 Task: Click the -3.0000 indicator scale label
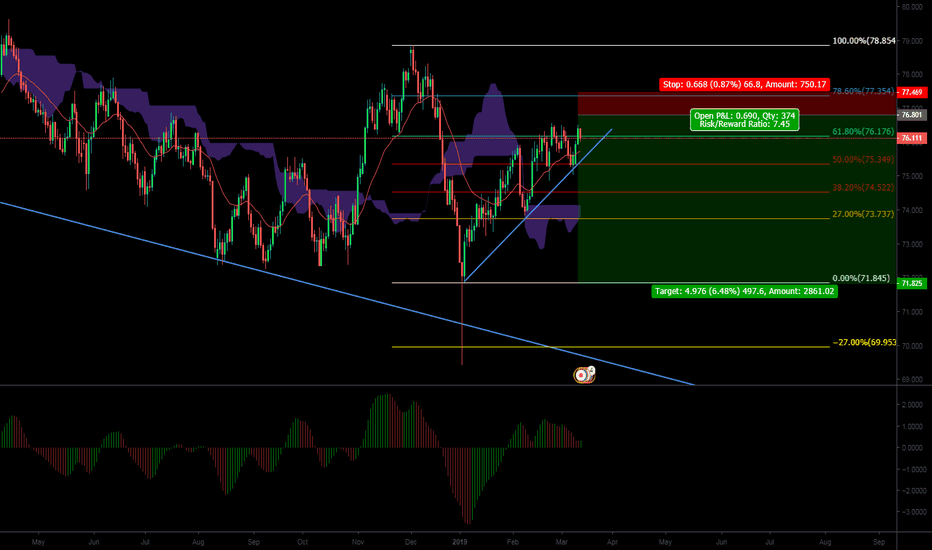[912, 512]
